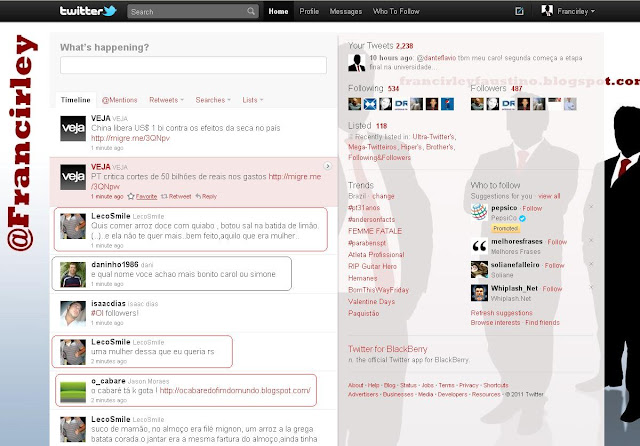Open the Paquistão trend
Screen dimensions: 640x446
click(x=363, y=313)
